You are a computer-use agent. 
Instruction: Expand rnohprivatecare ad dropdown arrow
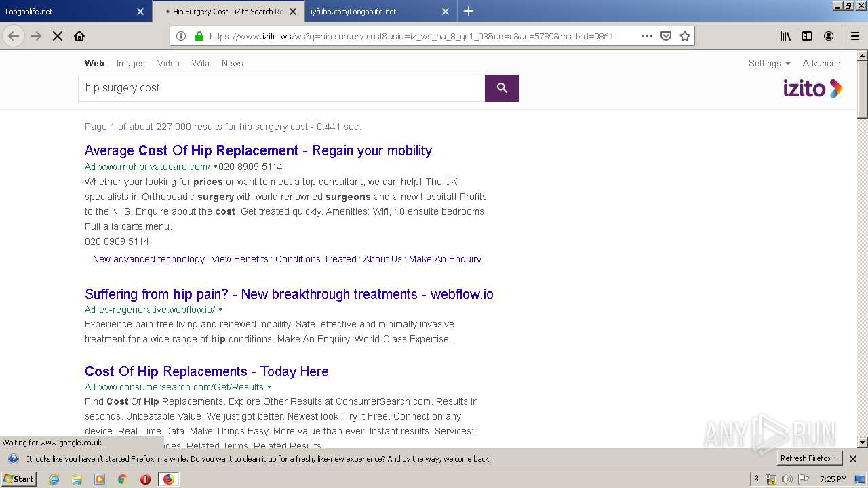[x=216, y=167]
